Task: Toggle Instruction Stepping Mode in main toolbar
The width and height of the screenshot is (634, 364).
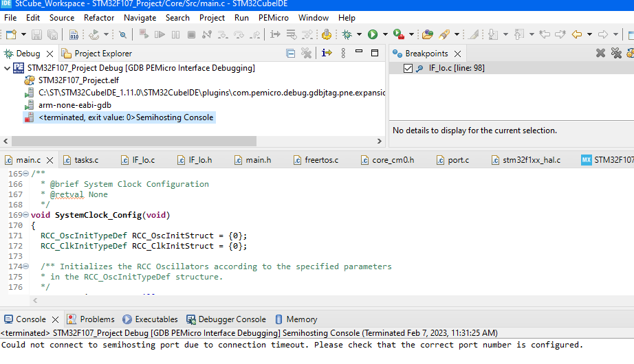Action: (x=275, y=35)
